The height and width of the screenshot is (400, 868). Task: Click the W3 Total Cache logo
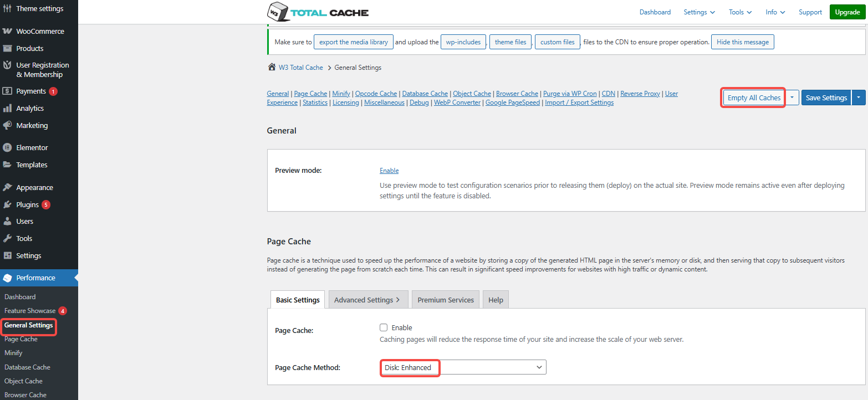317,12
